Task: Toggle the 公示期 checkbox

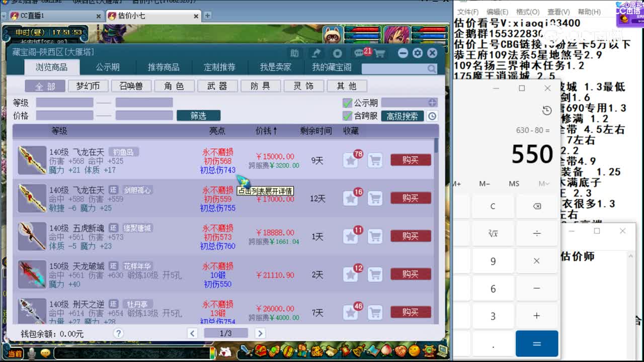Action: [347, 103]
